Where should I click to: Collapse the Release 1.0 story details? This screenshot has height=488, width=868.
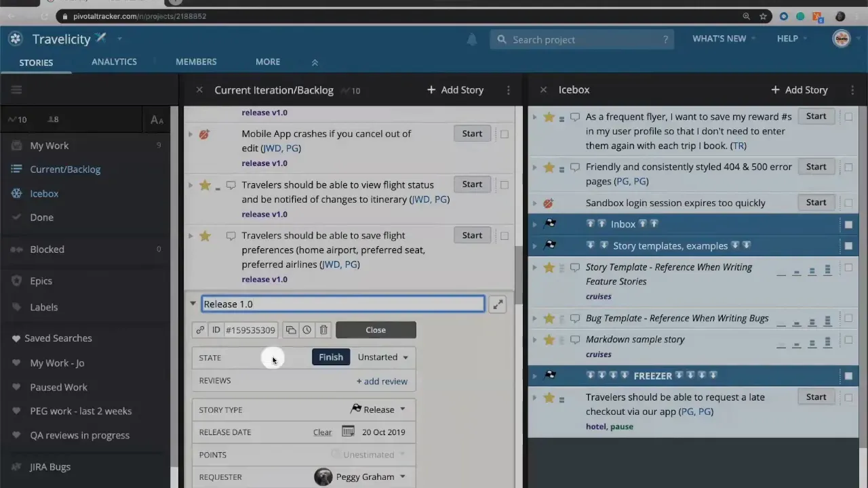pos(193,304)
